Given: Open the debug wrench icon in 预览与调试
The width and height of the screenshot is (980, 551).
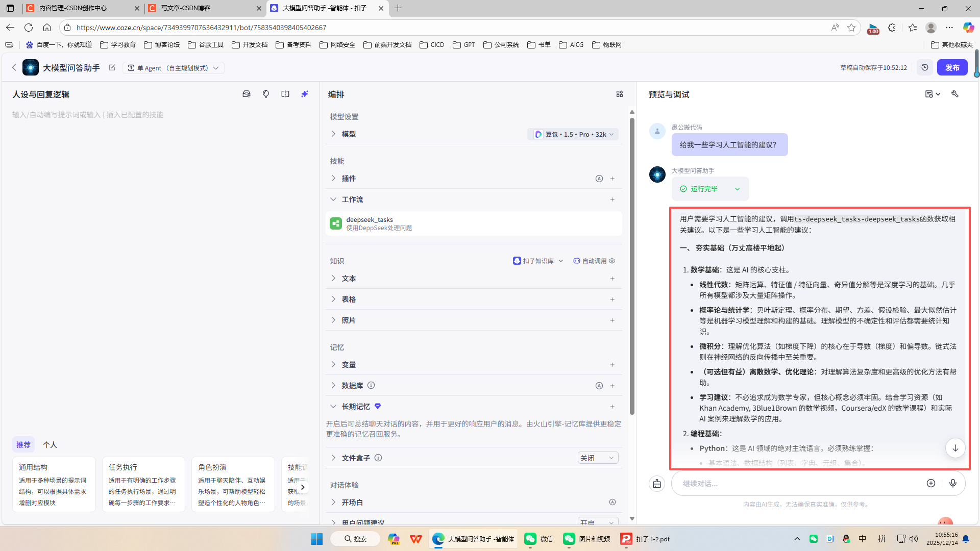Looking at the screenshot, I should click(x=955, y=94).
